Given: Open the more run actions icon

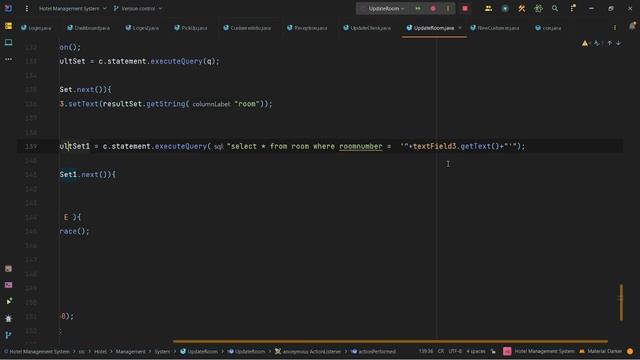Looking at the screenshot, I should (x=448, y=8).
